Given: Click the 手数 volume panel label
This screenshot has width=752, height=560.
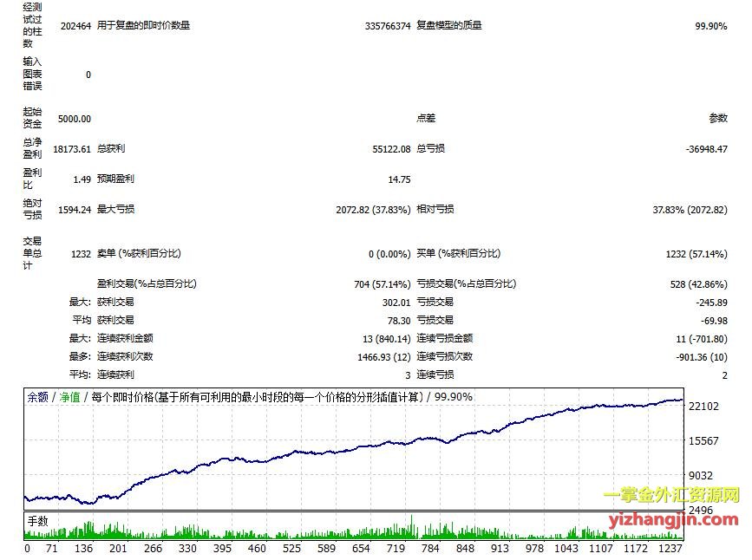Looking at the screenshot, I should click(x=37, y=521).
